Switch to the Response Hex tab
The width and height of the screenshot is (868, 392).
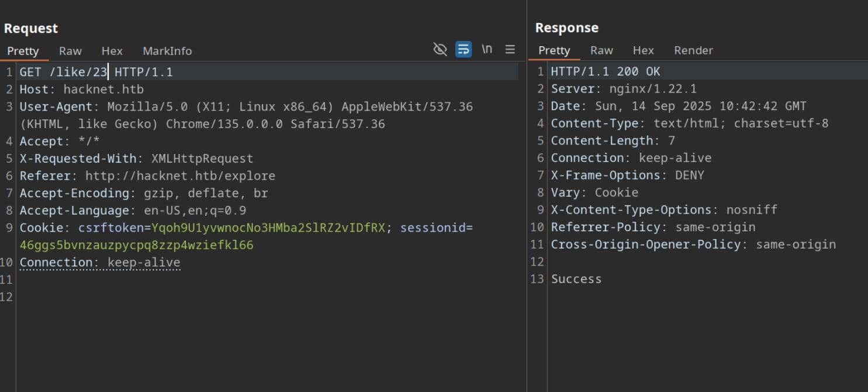pyautogui.click(x=643, y=50)
